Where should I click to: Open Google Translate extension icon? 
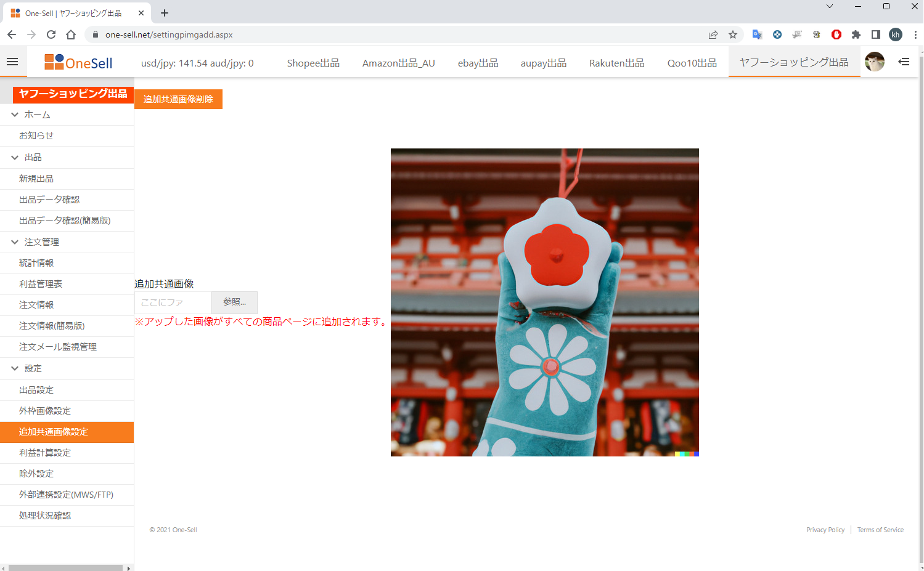tap(757, 34)
